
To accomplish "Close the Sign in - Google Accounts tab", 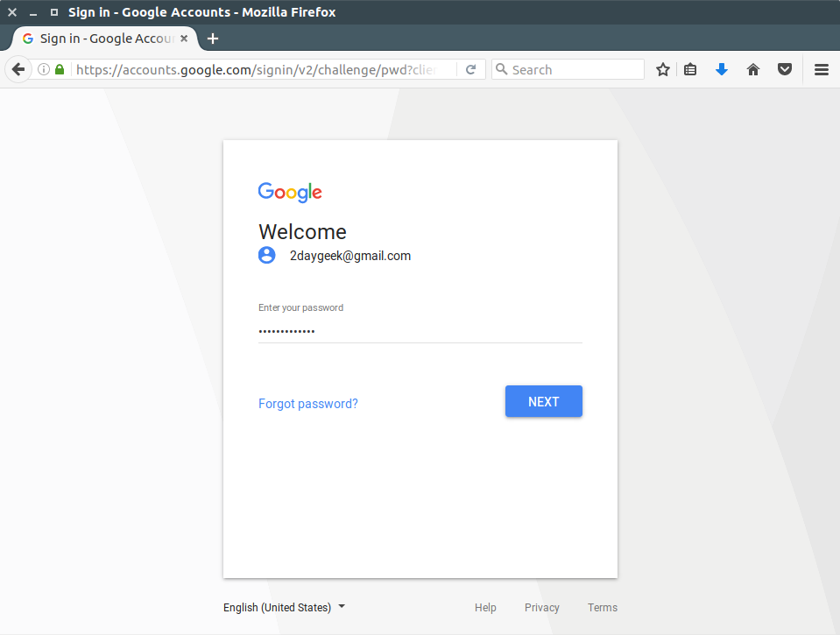I will point(184,39).
